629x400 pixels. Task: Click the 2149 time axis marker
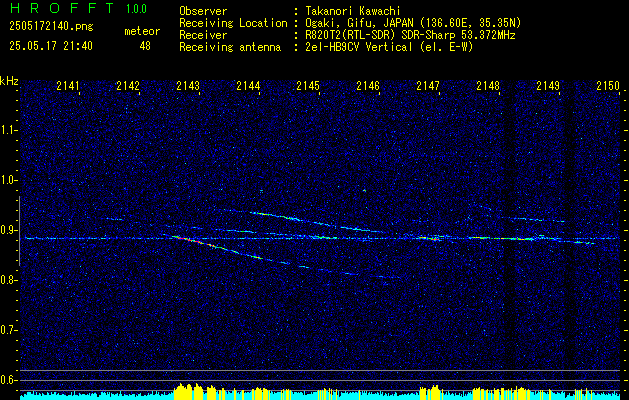(x=548, y=86)
